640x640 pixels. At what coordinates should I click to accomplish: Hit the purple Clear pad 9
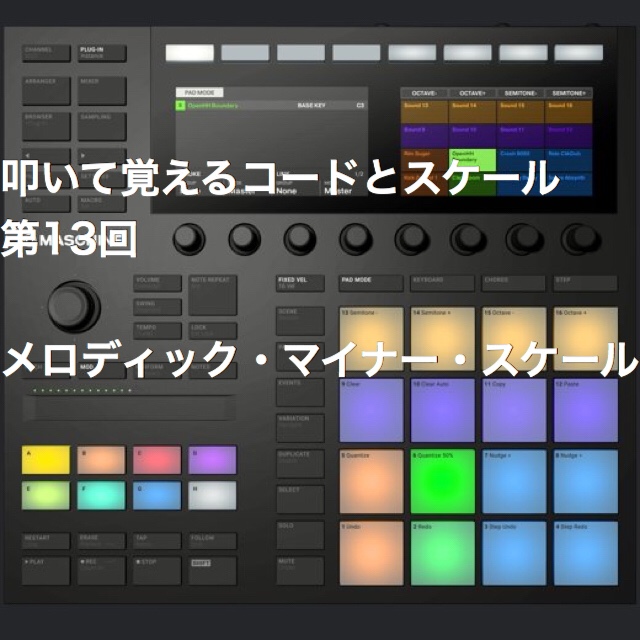(x=371, y=410)
